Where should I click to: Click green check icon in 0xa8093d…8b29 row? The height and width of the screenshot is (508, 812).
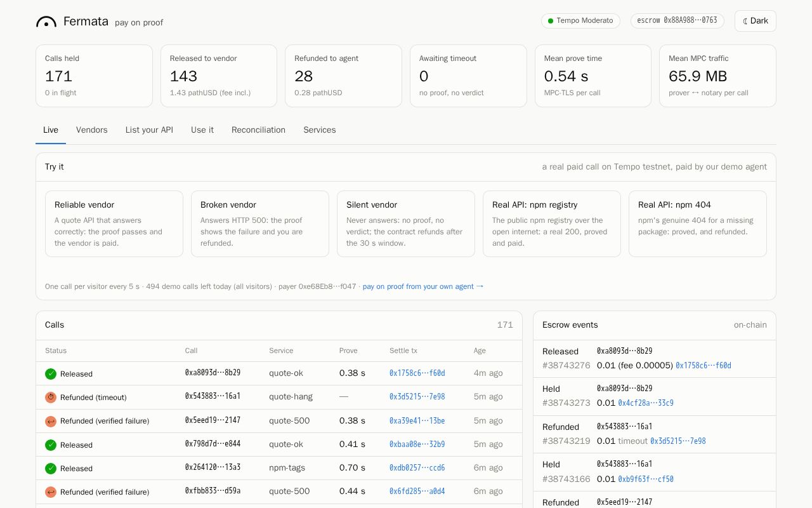pos(51,374)
